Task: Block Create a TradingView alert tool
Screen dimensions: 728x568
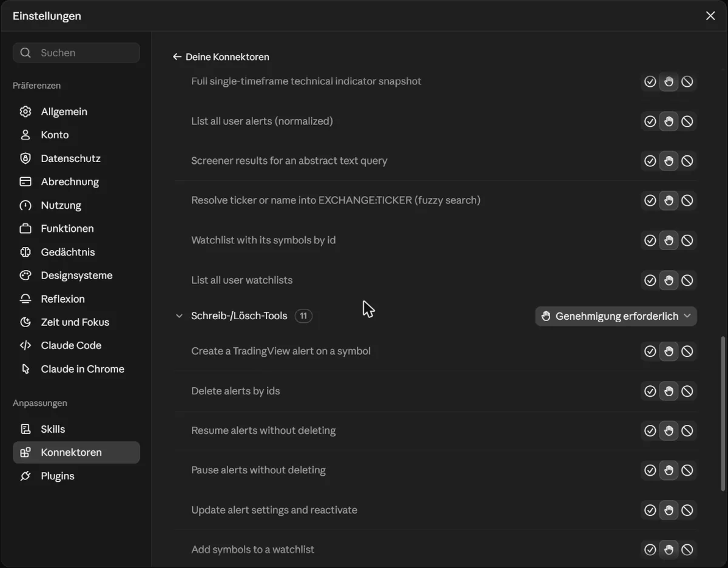Action: [687, 351]
